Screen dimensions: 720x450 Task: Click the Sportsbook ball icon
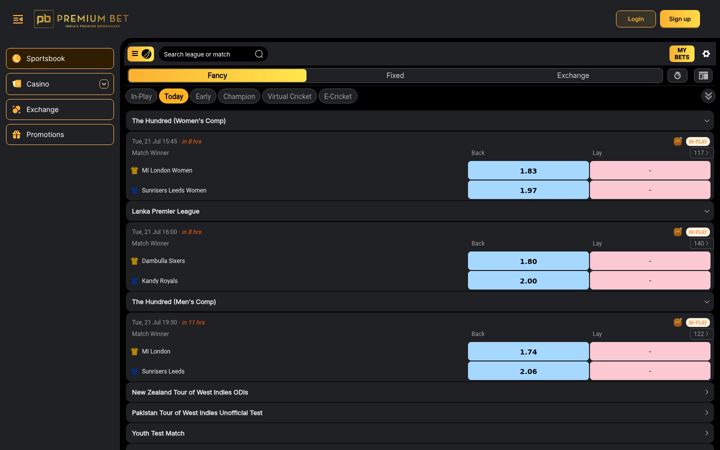coord(17,58)
